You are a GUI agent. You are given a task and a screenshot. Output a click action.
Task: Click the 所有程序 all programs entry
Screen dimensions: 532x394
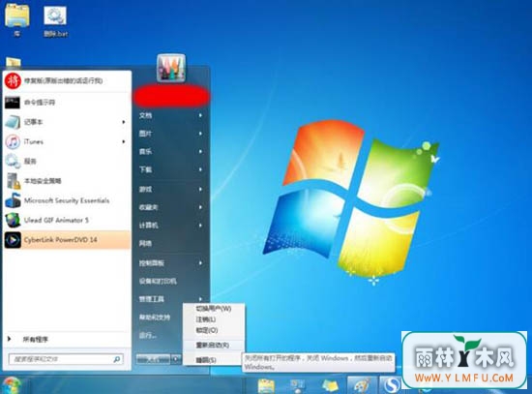click(x=67, y=339)
